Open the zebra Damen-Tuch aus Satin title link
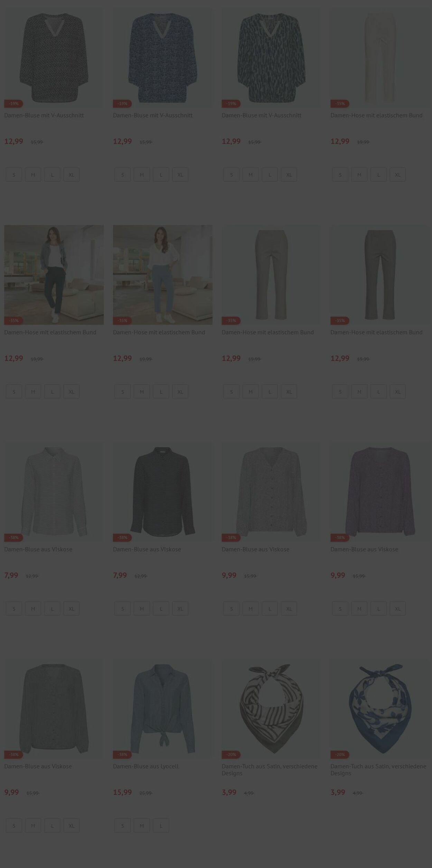Image resolution: width=432 pixels, height=868 pixels. pyautogui.click(x=270, y=770)
